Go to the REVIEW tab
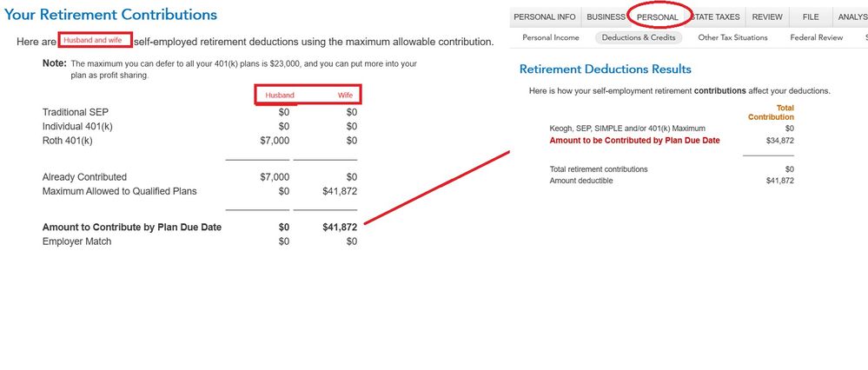 point(767,17)
